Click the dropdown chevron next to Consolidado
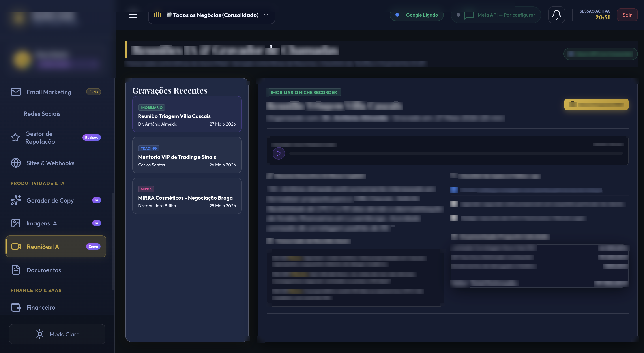 266,15
